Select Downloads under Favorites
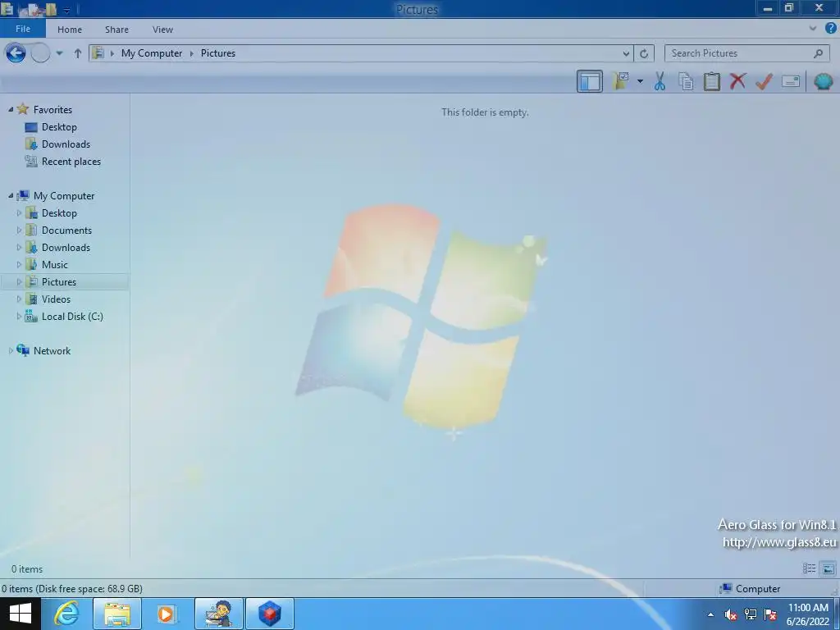The height and width of the screenshot is (630, 840). 66,144
